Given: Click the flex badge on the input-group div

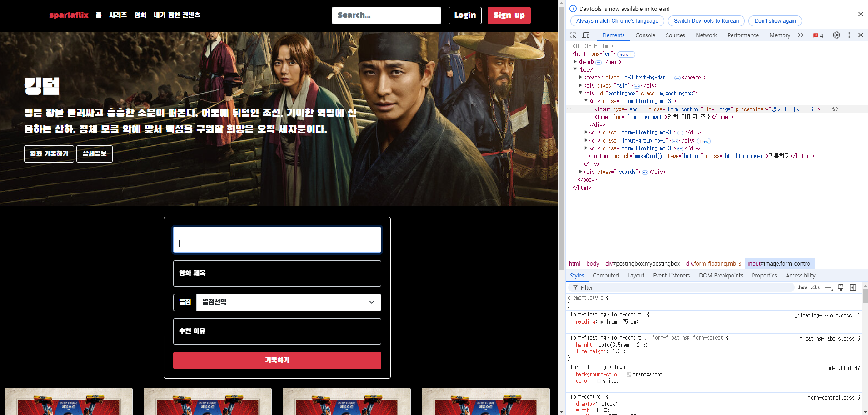Looking at the screenshot, I should [x=703, y=141].
